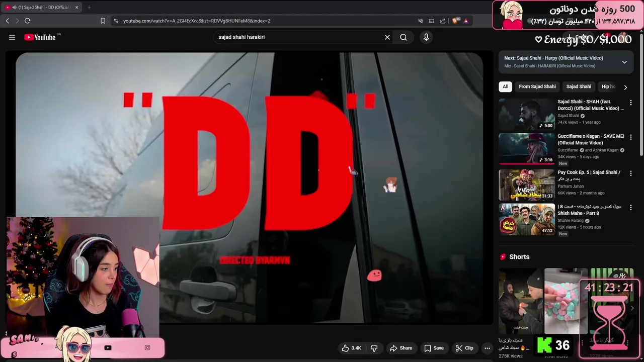
Task: Open Gucciflame x Kagan SAVE ME title
Action: [x=591, y=139]
